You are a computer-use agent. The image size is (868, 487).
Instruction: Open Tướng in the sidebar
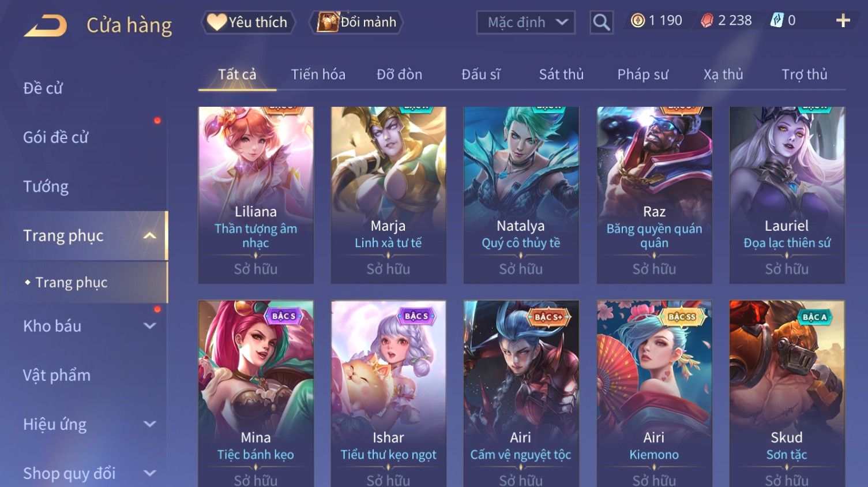[x=46, y=186]
